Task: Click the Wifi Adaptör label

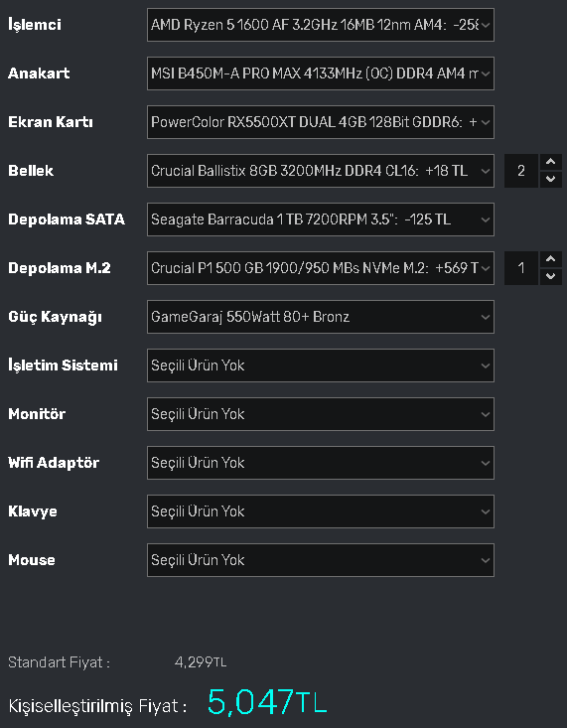Action: [x=54, y=463]
